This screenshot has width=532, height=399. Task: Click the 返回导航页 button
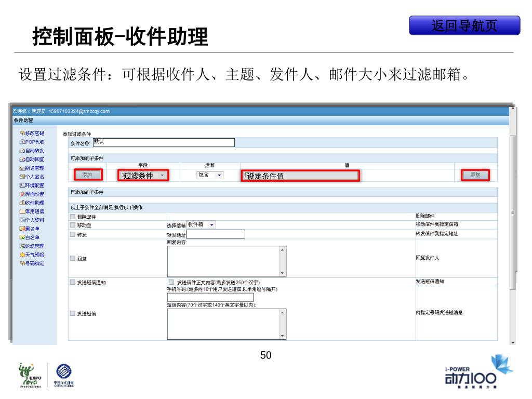coord(464,25)
